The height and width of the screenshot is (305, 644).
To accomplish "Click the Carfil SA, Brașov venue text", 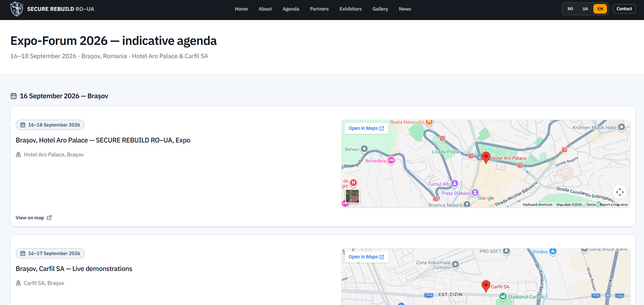I will click(x=44, y=283).
